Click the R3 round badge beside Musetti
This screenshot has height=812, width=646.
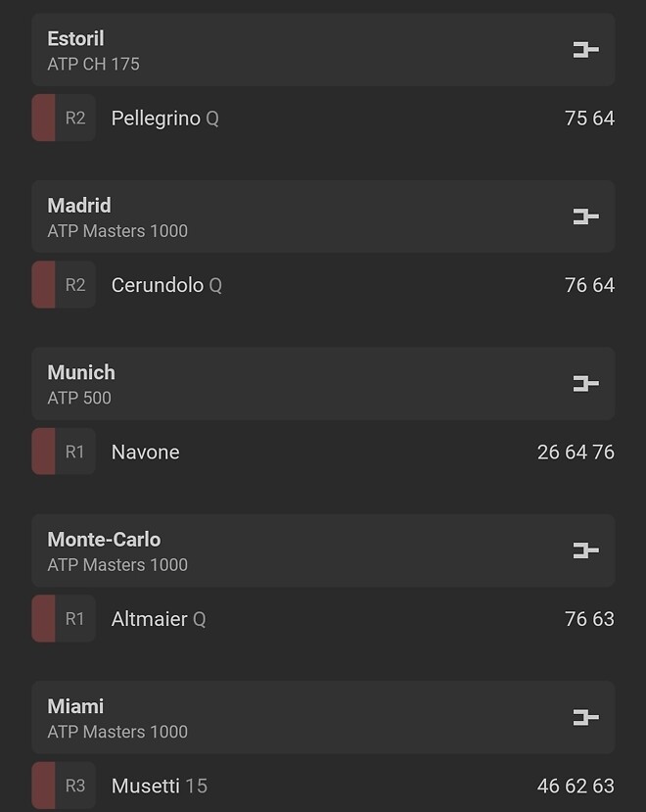tap(75, 786)
